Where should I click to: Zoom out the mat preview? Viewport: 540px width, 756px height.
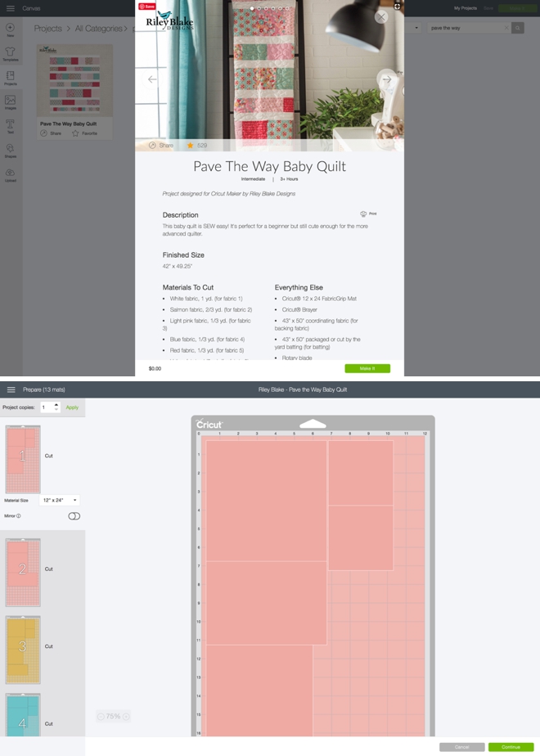[101, 717]
